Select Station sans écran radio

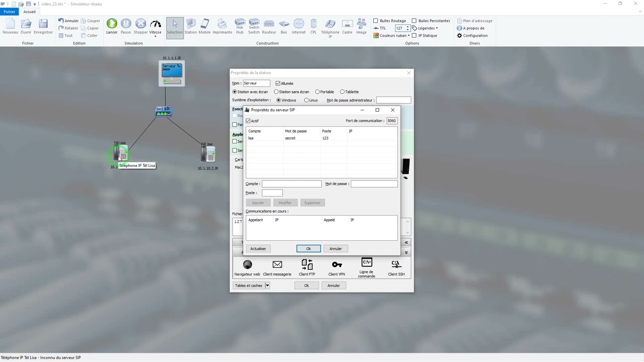(x=276, y=92)
